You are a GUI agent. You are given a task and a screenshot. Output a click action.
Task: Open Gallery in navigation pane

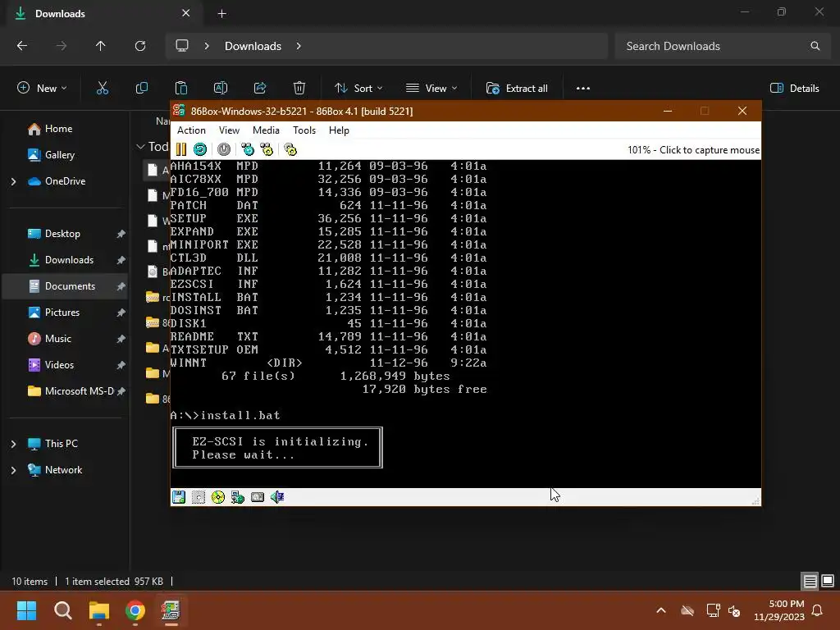(67, 155)
